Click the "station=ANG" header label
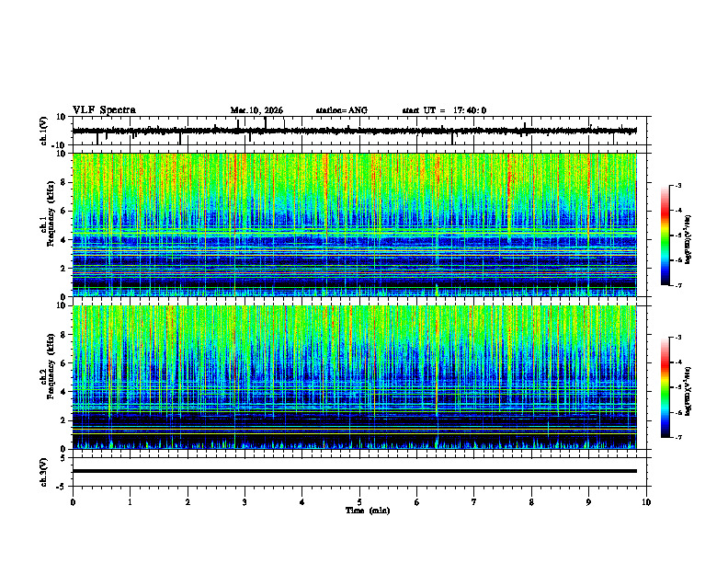This screenshot has height=563, width=728. (x=341, y=110)
